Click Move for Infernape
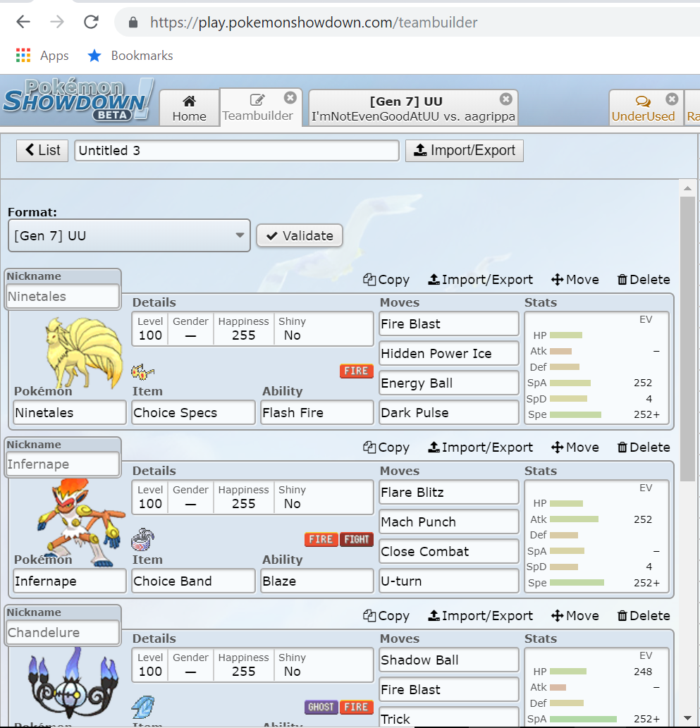The image size is (700, 728). (575, 447)
